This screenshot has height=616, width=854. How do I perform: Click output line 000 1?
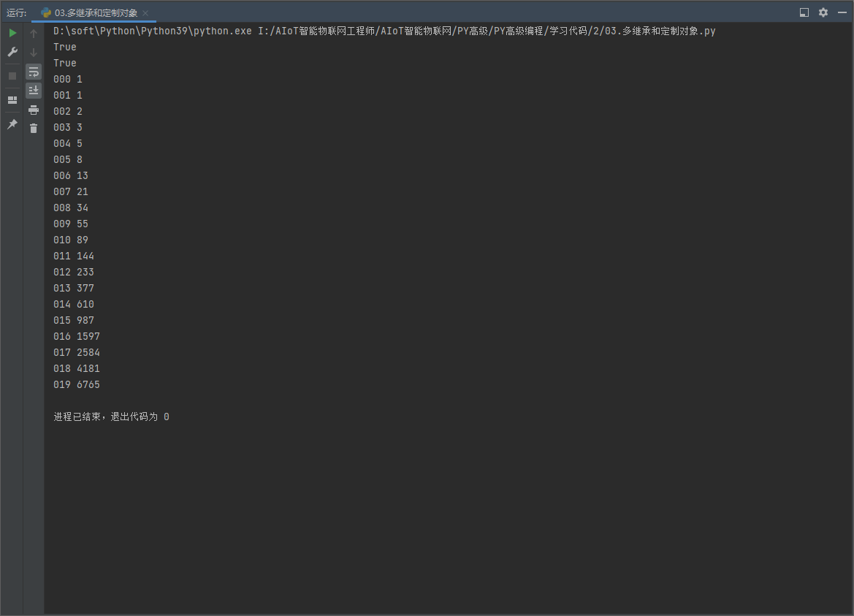point(68,79)
